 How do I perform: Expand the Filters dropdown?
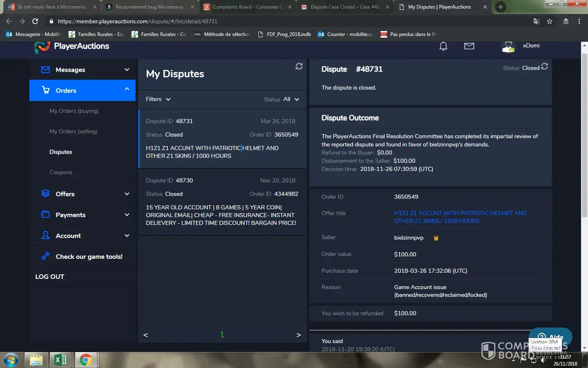[x=158, y=99]
